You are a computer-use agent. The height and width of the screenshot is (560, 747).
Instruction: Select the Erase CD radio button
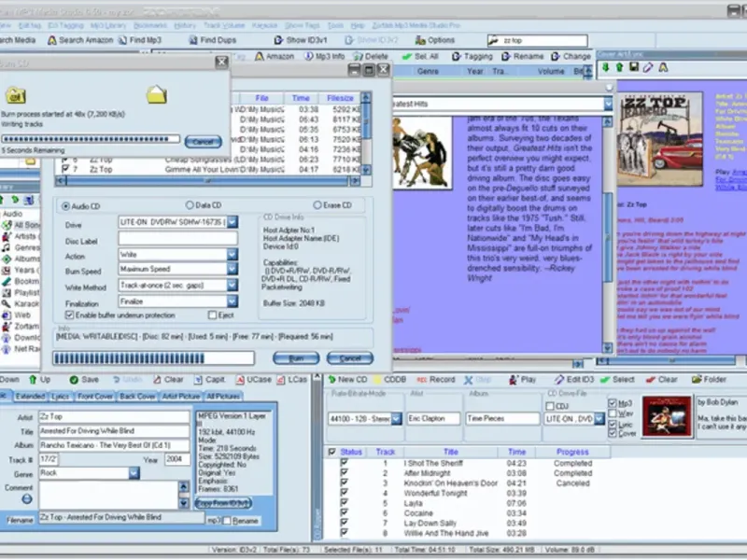pyautogui.click(x=317, y=205)
